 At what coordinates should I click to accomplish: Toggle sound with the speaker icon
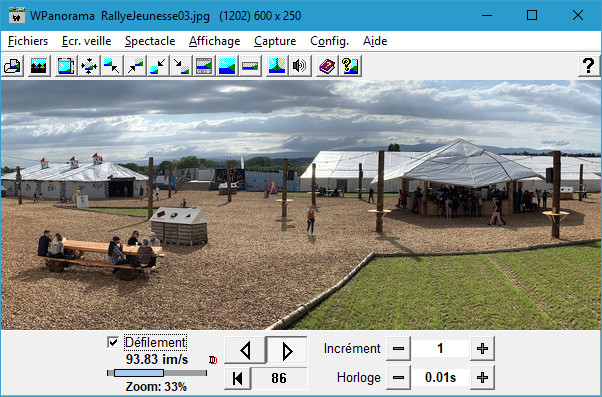click(x=299, y=66)
